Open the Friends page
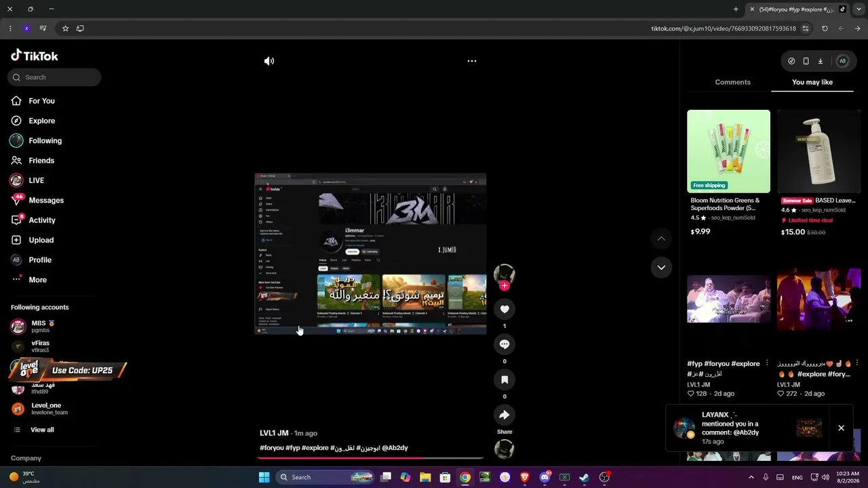868x488 pixels. click(33, 161)
